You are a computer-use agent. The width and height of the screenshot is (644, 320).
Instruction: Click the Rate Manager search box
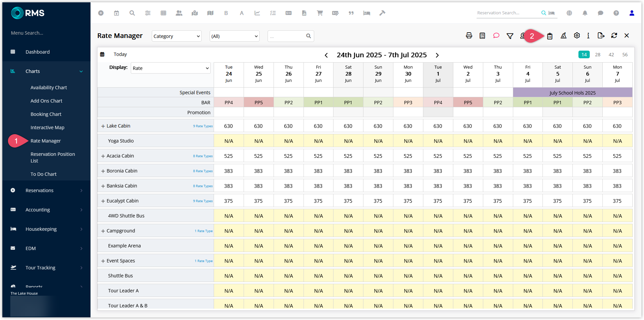pos(291,36)
